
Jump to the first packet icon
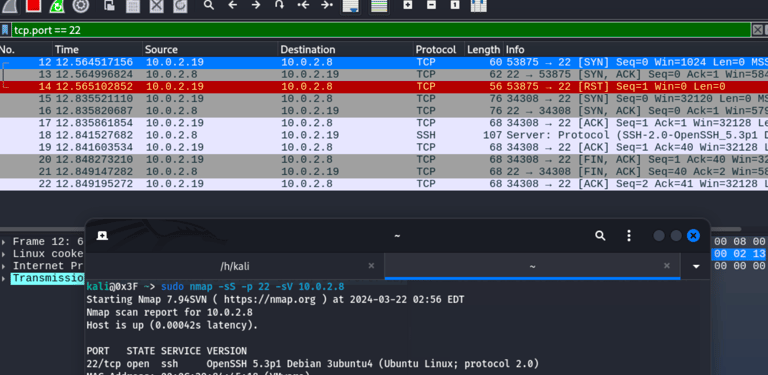click(x=303, y=5)
